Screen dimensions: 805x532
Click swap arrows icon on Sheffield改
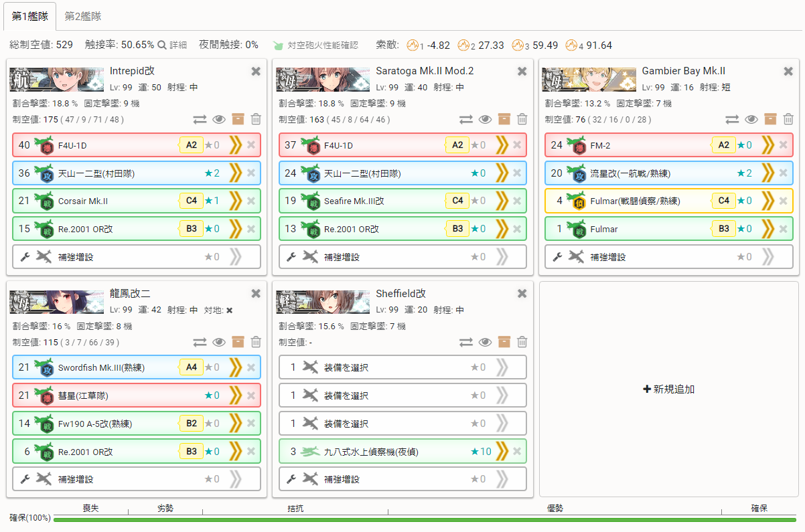(466, 342)
